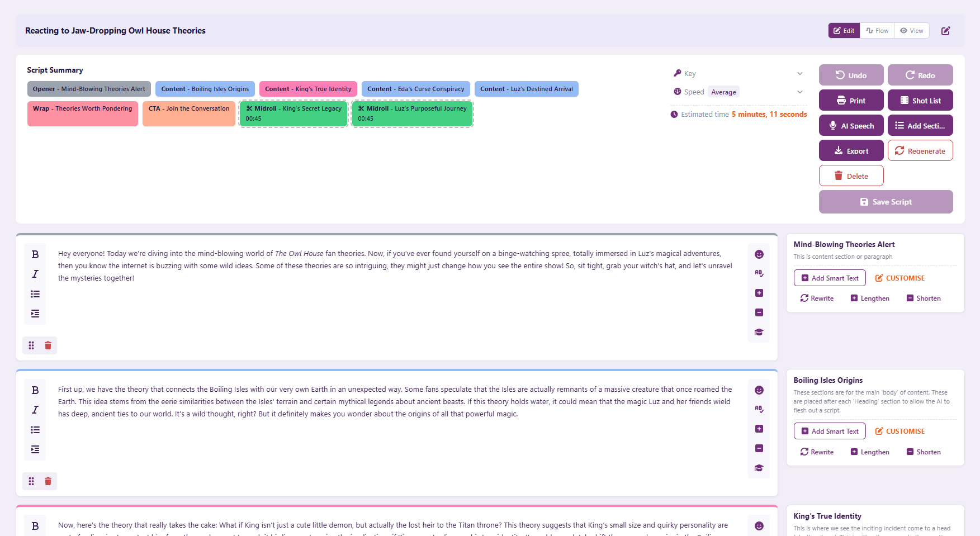The image size is (980, 536).
Task: Export the script
Action: [x=851, y=150]
